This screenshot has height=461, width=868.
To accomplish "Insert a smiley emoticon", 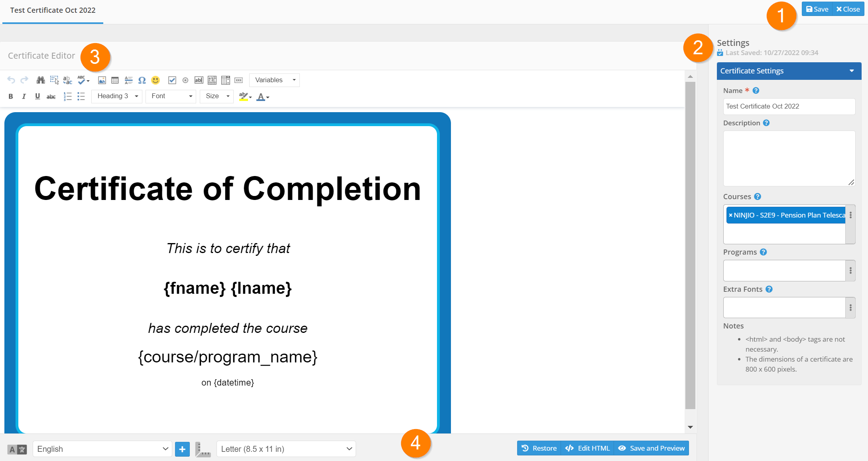I will click(x=155, y=80).
